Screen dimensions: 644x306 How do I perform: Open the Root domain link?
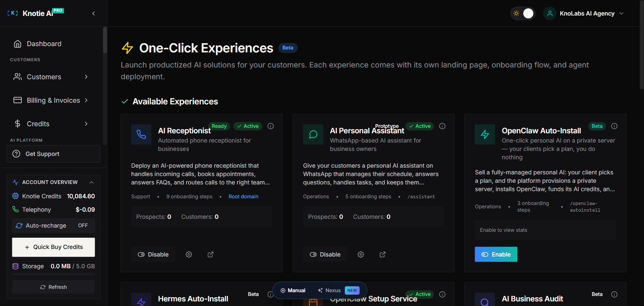point(244,197)
